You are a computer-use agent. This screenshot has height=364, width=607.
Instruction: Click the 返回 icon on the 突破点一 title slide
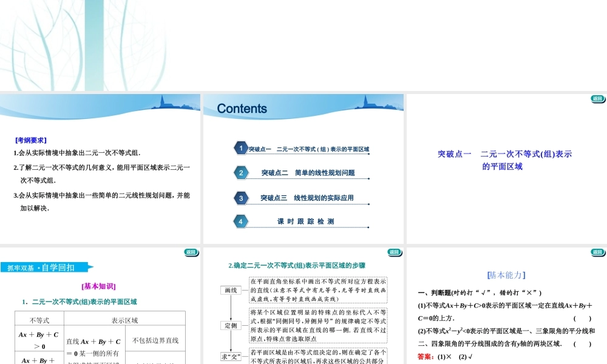597,99
